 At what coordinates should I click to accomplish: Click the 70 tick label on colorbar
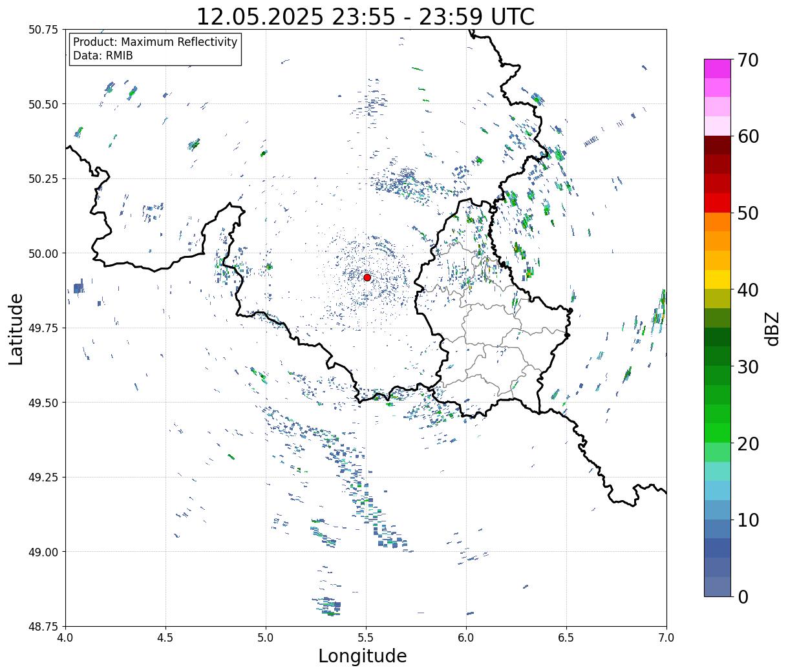tap(747, 60)
